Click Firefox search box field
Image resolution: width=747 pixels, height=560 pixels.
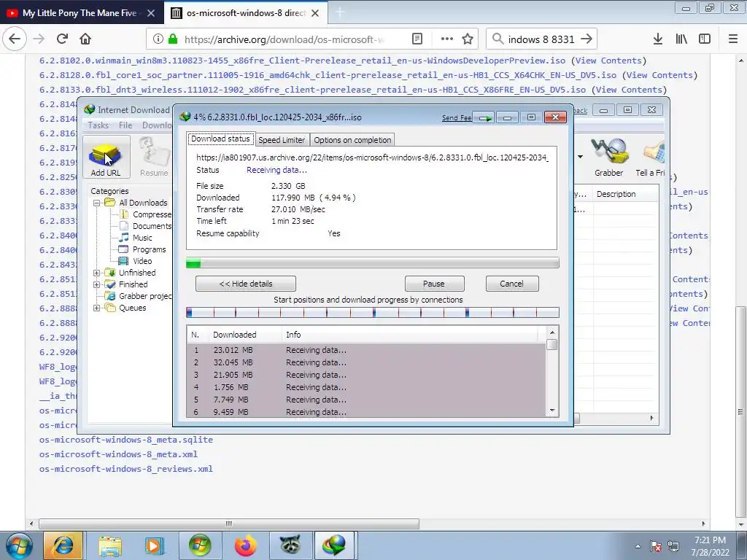(541, 39)
